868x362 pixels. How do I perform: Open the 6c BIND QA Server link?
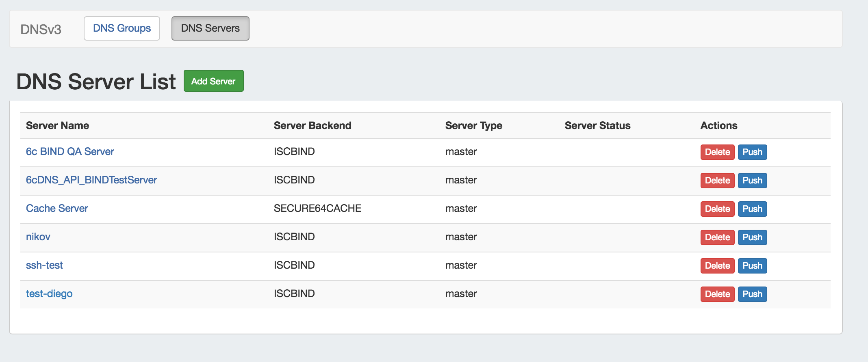point(70,152)
